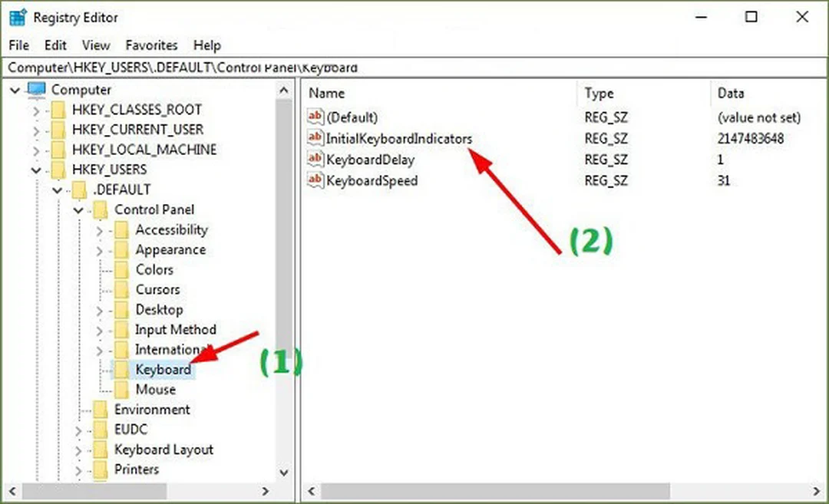Open the Favorites menu
The image size is (829, 504).
pyautogui.click(x=151, y=45)
